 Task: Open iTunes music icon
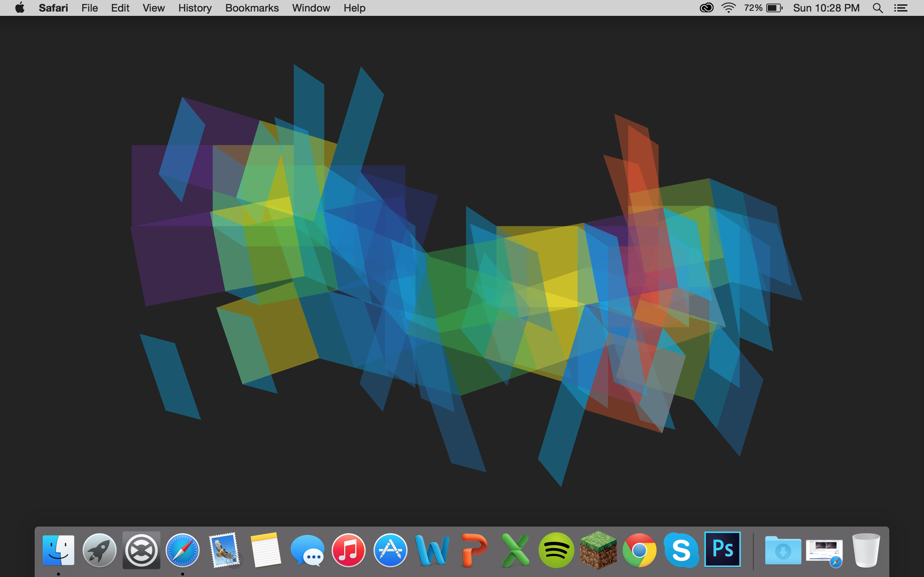(349, 550)
